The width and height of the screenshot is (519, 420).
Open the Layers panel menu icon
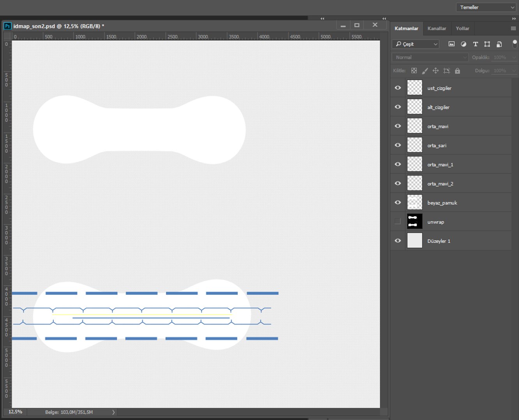513,28
